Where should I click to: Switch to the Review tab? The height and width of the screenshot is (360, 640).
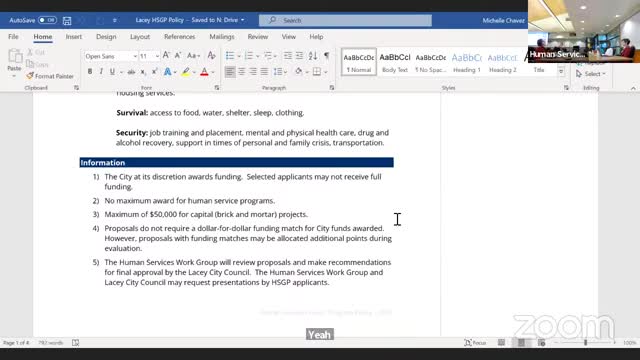258,37
